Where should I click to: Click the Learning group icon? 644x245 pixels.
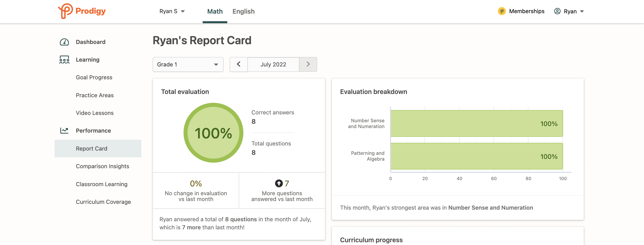pyautogui.click(x=64, y=60)
